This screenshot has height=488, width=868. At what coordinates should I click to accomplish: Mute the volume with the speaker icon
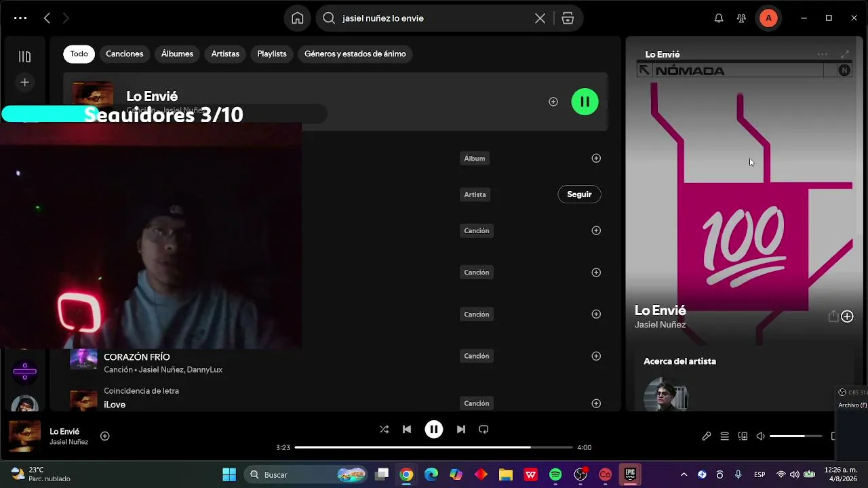[x=760, y=436]
